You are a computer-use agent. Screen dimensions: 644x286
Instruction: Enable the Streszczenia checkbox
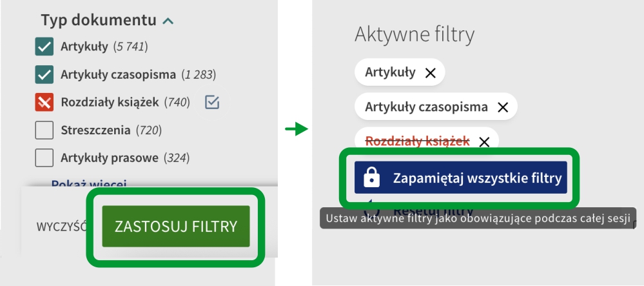[44, 130]
